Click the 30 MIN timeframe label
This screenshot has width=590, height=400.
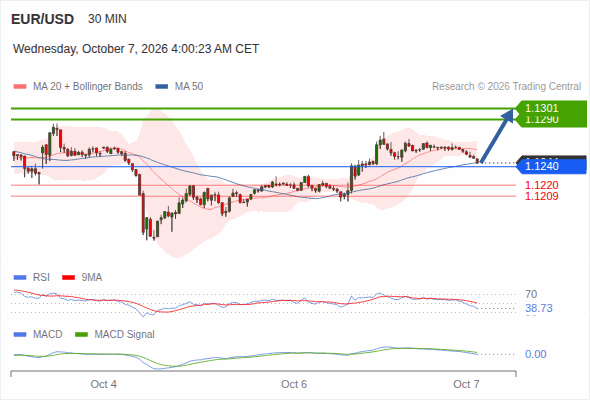(x=107, y=19)
